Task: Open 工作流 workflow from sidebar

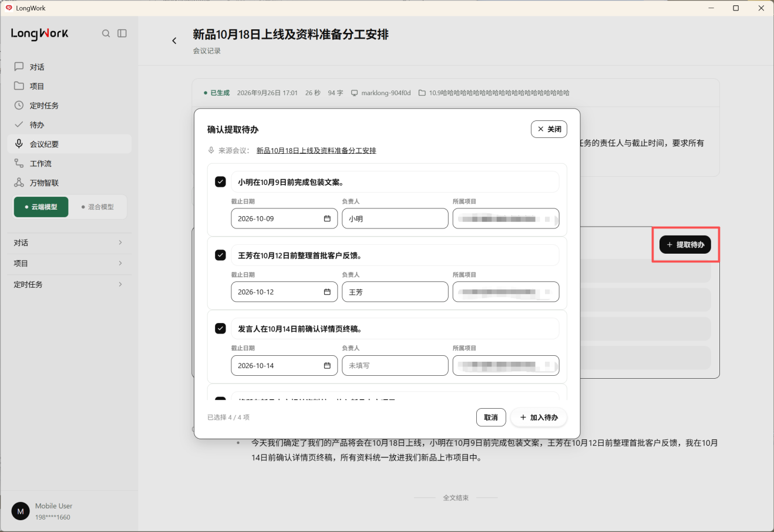Action: [x=69, y=163]
